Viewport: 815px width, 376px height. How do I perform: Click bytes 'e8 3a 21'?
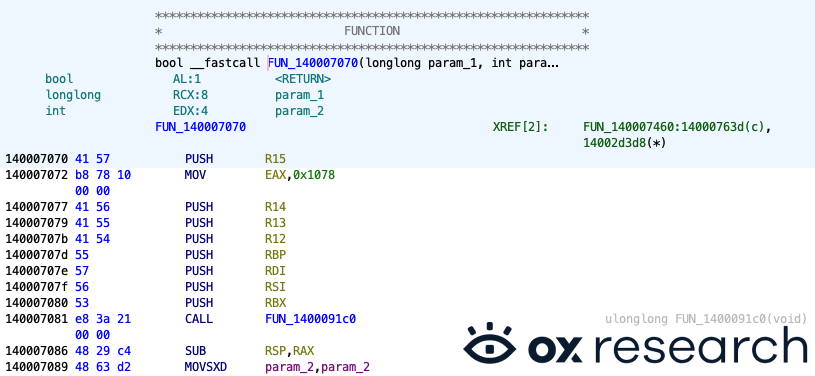[103, 318]
